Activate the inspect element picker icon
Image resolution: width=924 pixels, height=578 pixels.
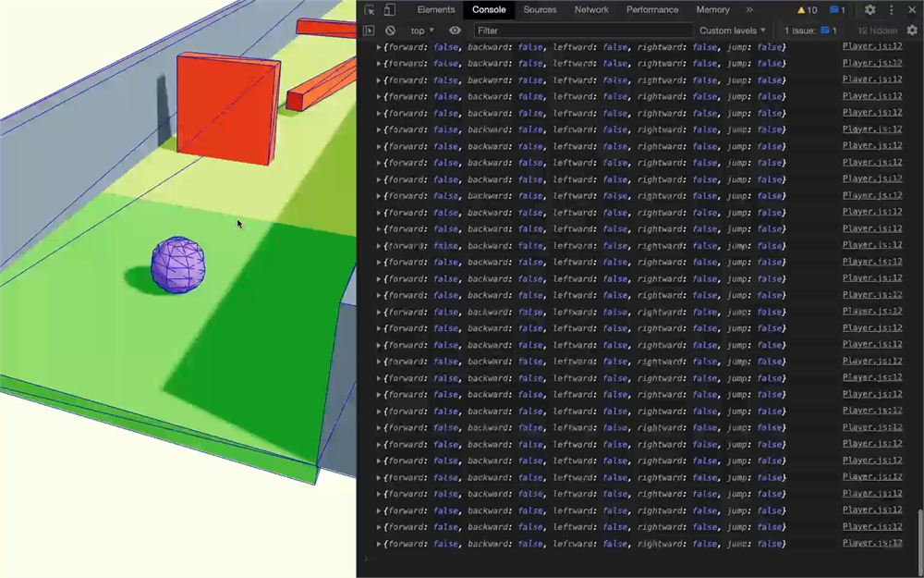point(370,10)
